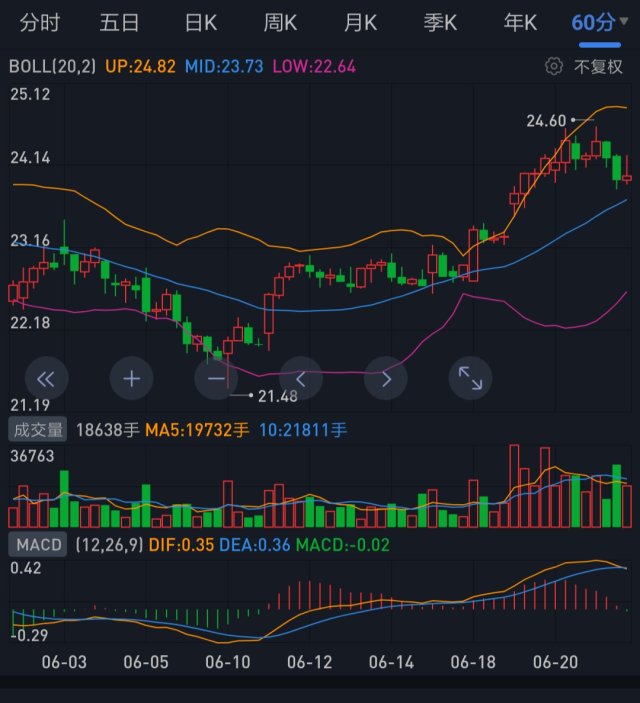Image resolution: width=640 pixels, height=703 pixels.
Task: Select the 年K tab
Action: (520, 22)
